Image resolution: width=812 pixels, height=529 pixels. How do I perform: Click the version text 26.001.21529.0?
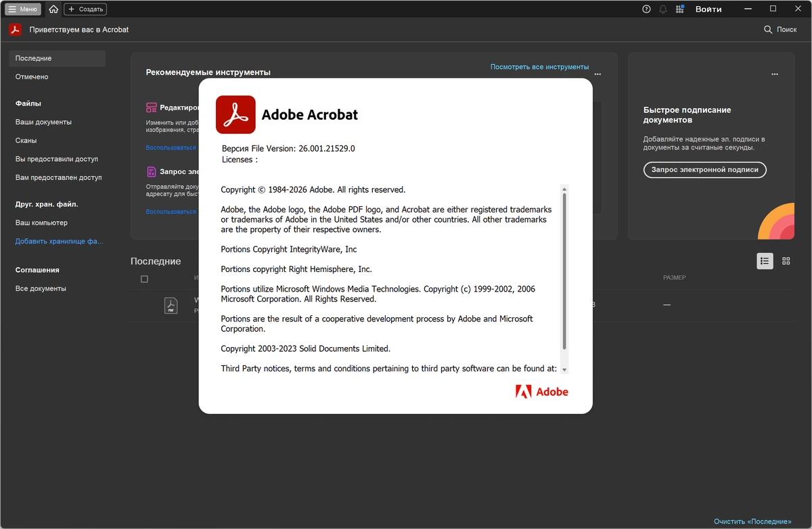click(x=327, y=149)
